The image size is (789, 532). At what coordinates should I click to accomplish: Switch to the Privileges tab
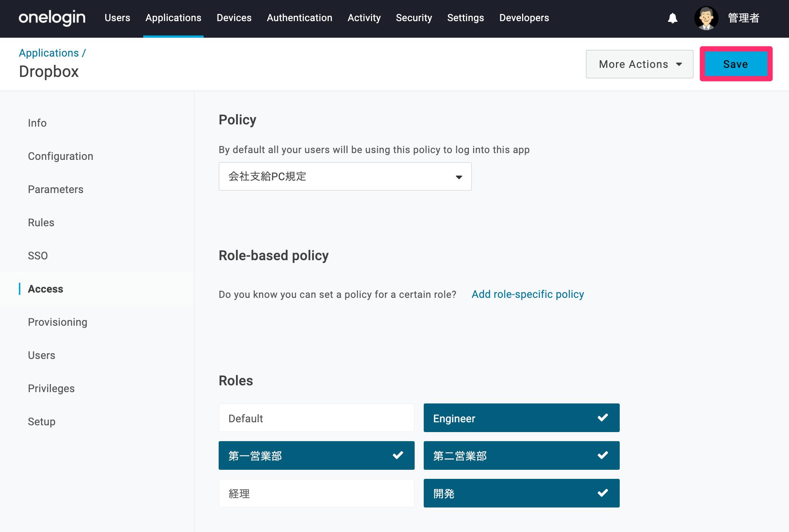(x=51, y=388)
